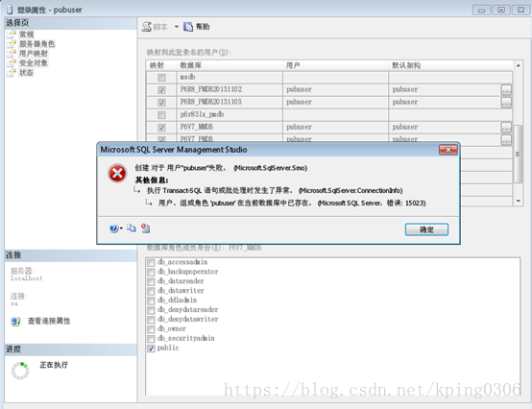Check the db_datawriter role

pyautogui.click(x=151, y=291)
